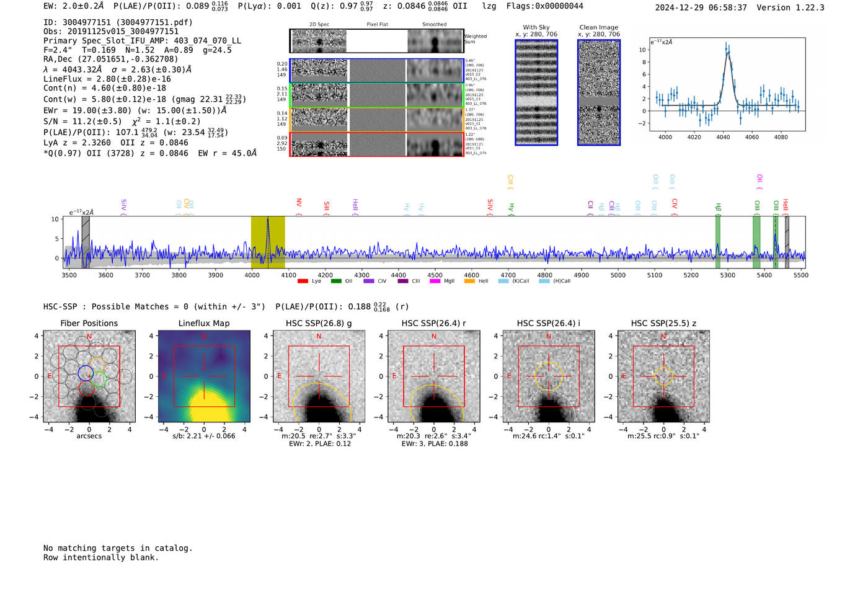The image size is (868, 591).
Task: Click the gray hatched region near 3550Å
Action: [x=86, y=242]
